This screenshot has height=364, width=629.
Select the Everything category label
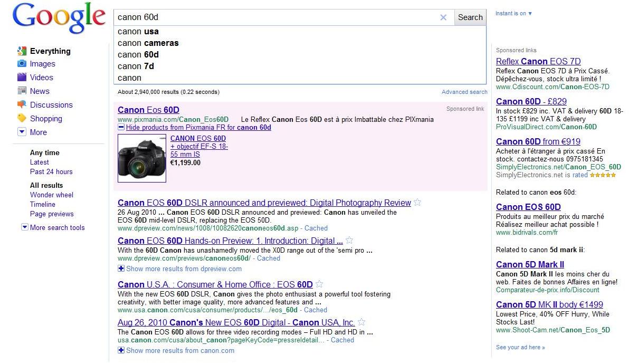pyautogui.click(x=50, y=51)
